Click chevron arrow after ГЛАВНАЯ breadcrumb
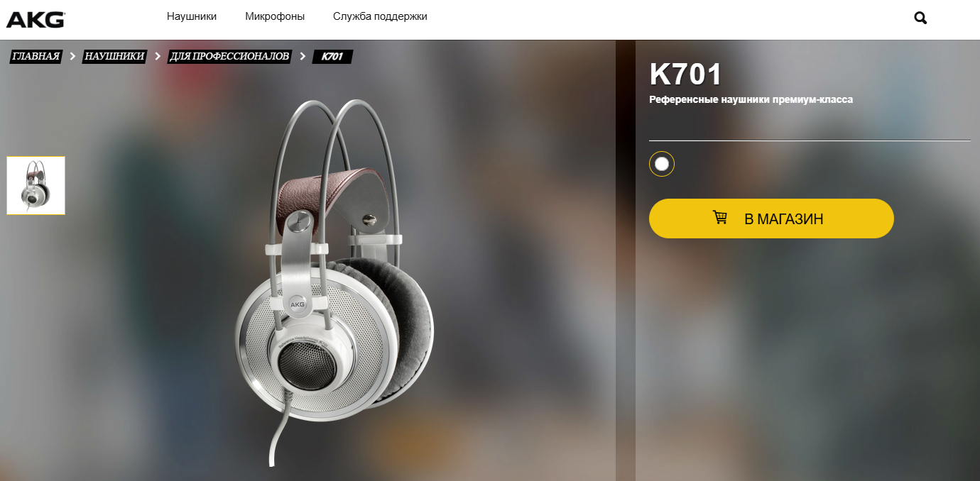Image resolution: width=980 pixels, height=481 pixels. tap(72, 56)
